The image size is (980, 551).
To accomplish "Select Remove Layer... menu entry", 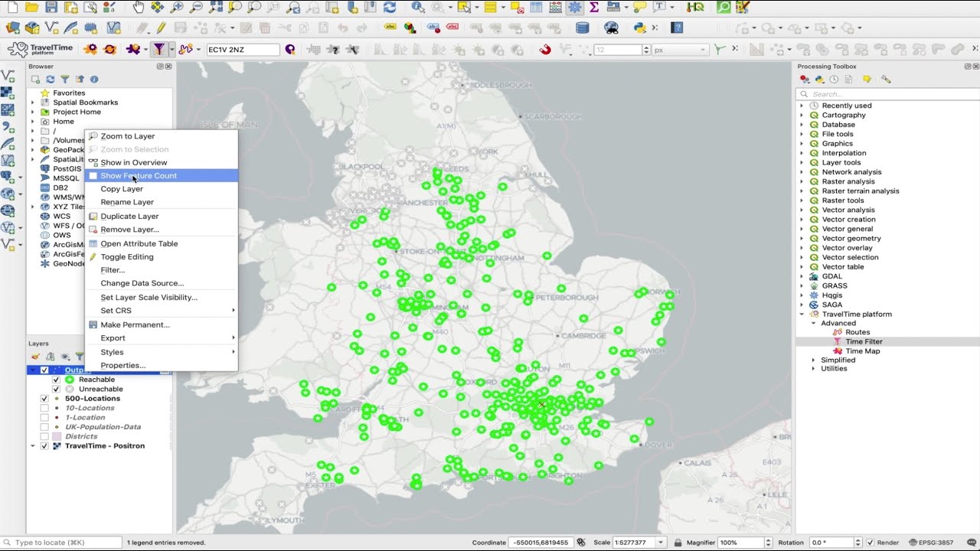I will (162, 230).
